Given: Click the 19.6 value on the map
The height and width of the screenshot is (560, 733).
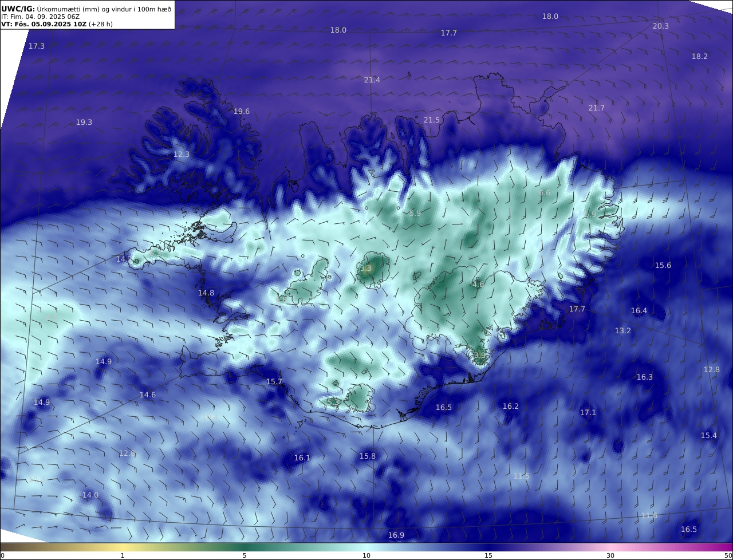Looking at the screenshot, I should (x=242, y=111).
